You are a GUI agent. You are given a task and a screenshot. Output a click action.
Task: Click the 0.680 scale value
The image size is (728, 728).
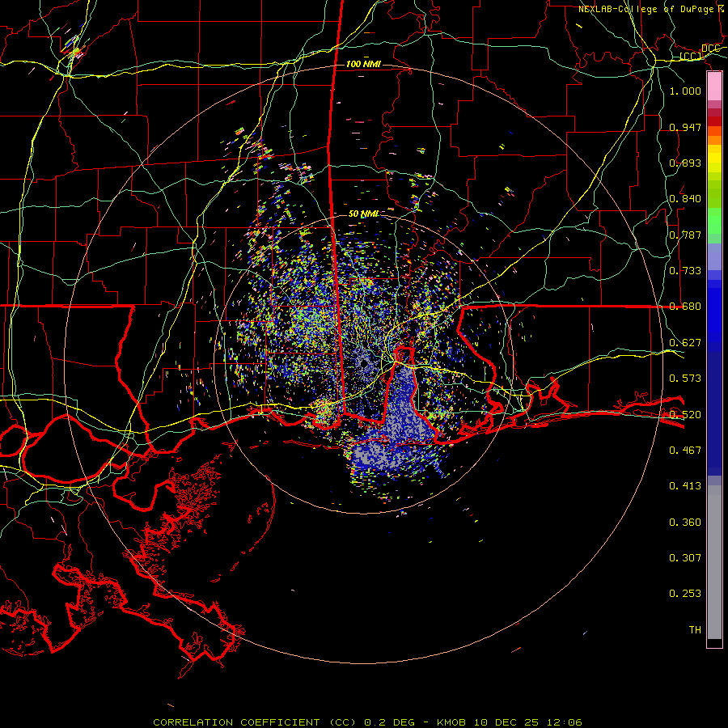click(x=685, y=306)
